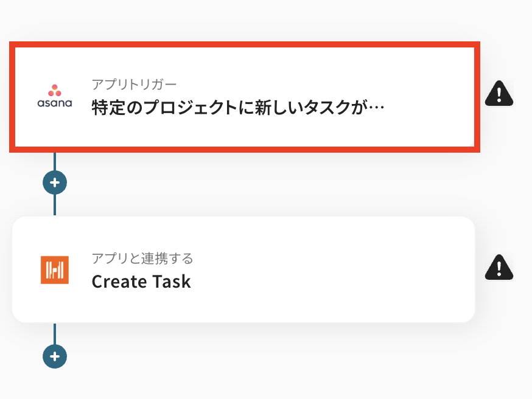Screen dimensions: 532x399
Task: Click the ellipsis ending the truncated trigger title
Action: click(377, 109)
